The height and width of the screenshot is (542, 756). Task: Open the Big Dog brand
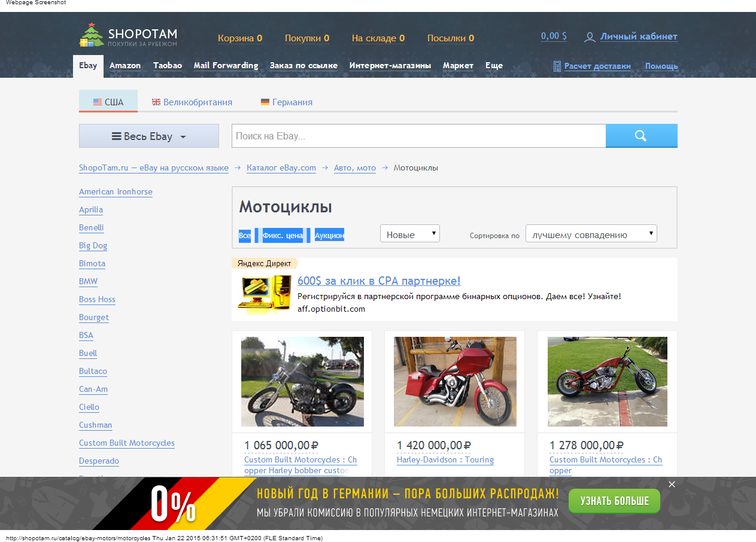coord(93,246)
